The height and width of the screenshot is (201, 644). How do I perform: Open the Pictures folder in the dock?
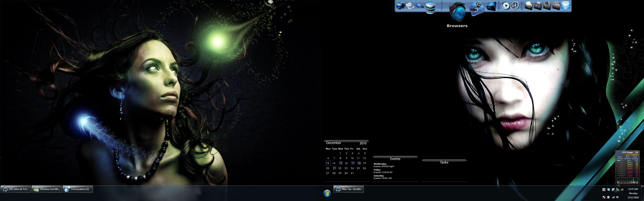pos(556,6)
